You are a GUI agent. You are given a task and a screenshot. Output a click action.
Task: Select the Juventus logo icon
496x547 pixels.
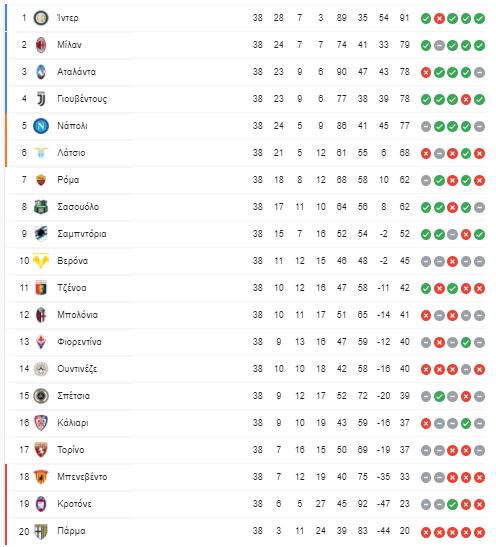pyautogui.click(x=41, y=99)
